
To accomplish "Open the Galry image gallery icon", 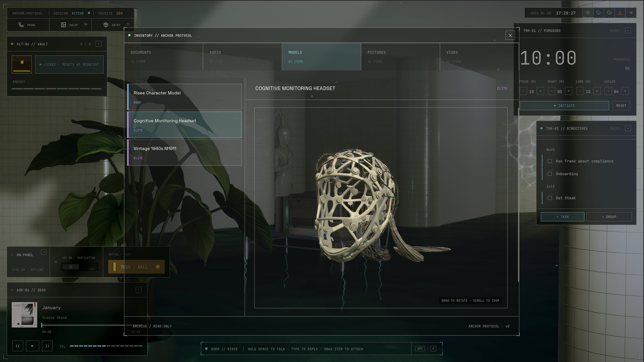I will click(x=63, y=25).
